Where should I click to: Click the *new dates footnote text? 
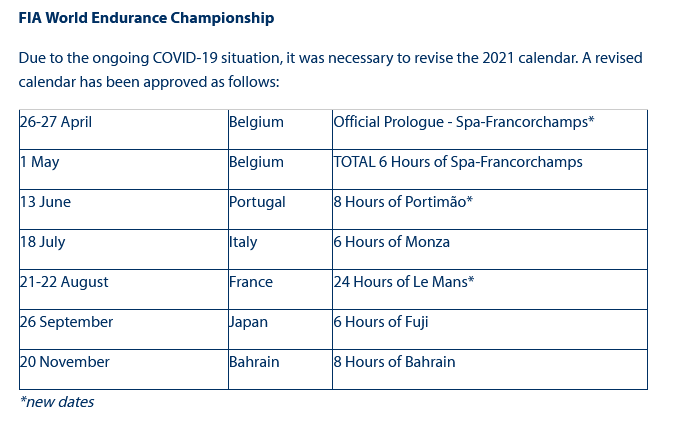pyautogui.click(x=57, y=402)
